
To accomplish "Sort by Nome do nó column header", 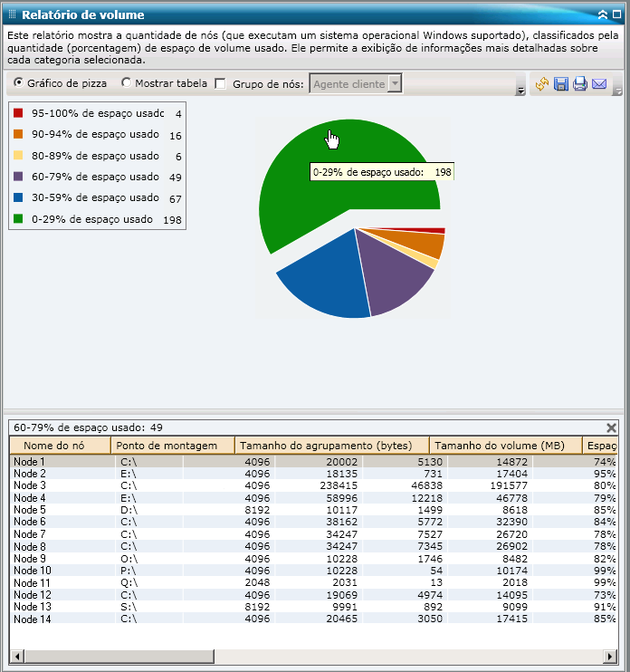I will (60, 446).
